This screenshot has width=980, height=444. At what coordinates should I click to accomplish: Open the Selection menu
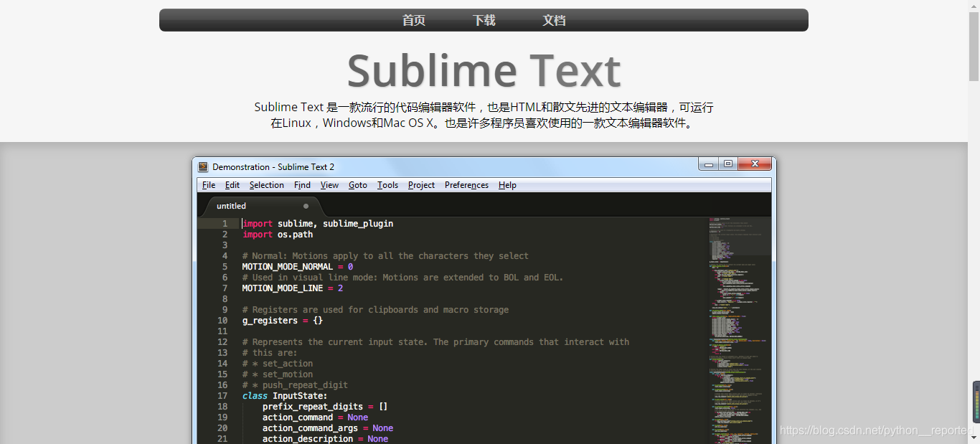(x=267, y=185)
